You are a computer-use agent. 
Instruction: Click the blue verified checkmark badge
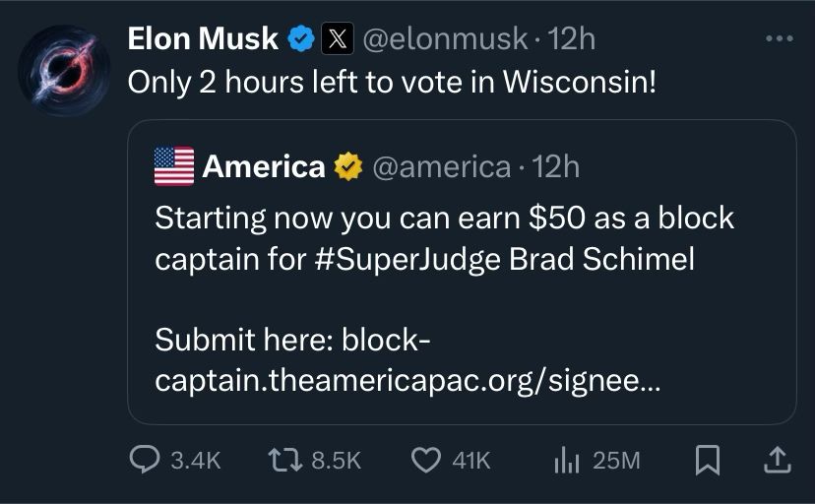coord(300,39)
